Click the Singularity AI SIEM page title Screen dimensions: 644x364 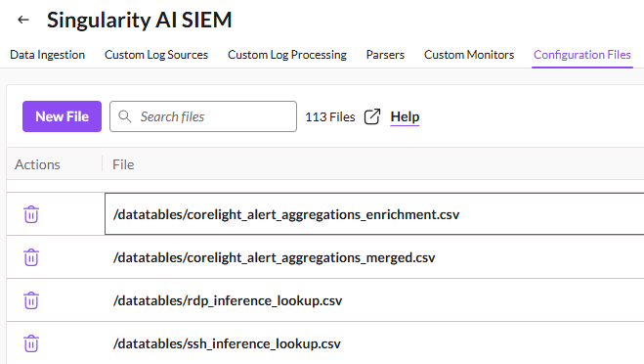pos(139,20)
